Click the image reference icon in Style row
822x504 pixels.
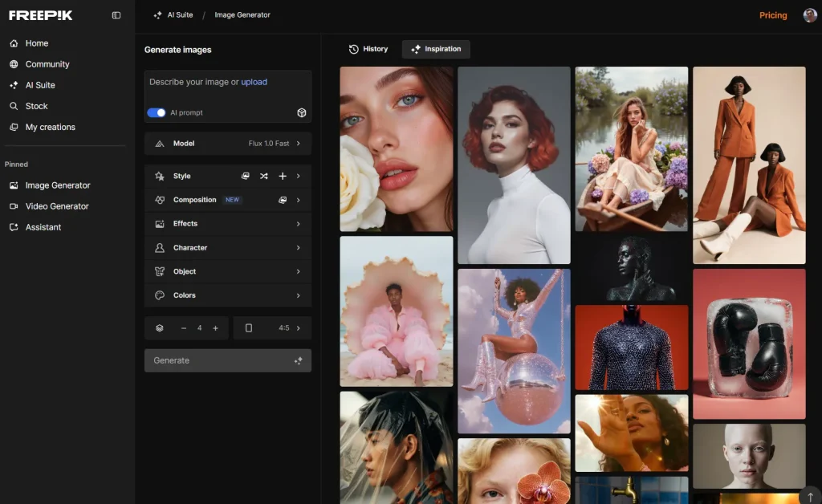pos(246,176)
